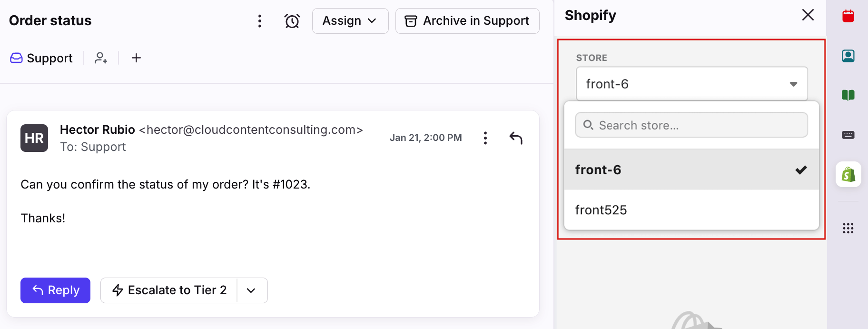Open the keyboard shortcuts sidebar icon
The height and width of the screenshot is (329, 868).
(848, 135)
